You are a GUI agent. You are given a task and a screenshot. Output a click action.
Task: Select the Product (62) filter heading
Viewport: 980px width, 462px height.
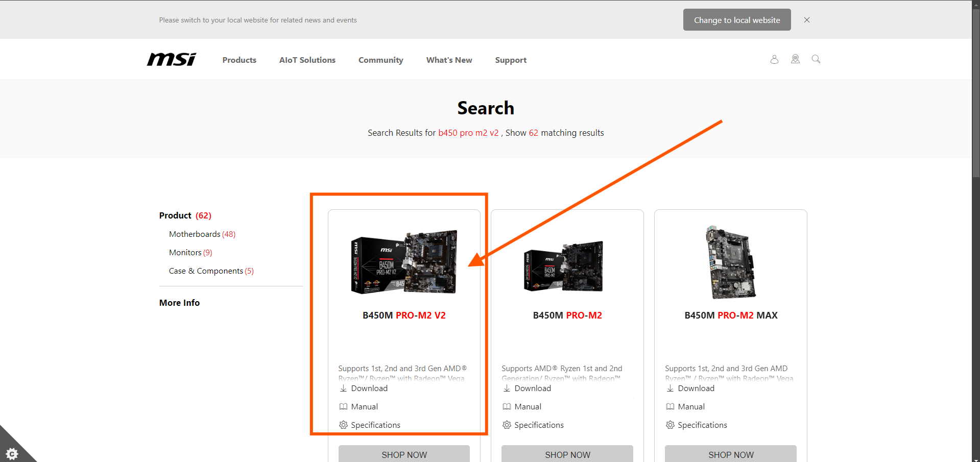[185, 215]
